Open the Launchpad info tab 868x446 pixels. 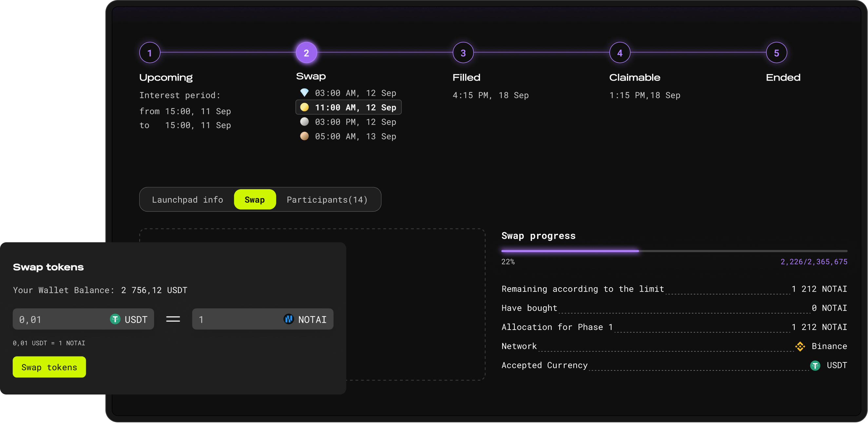[x=187, y=200]
